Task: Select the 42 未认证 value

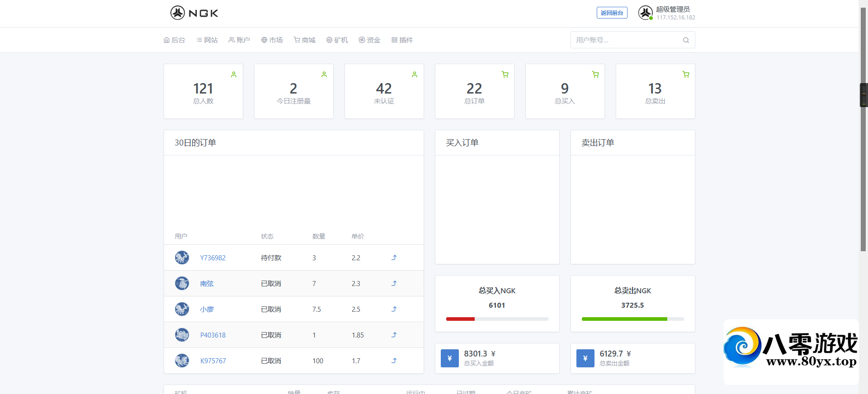Action: click(384, 88)
